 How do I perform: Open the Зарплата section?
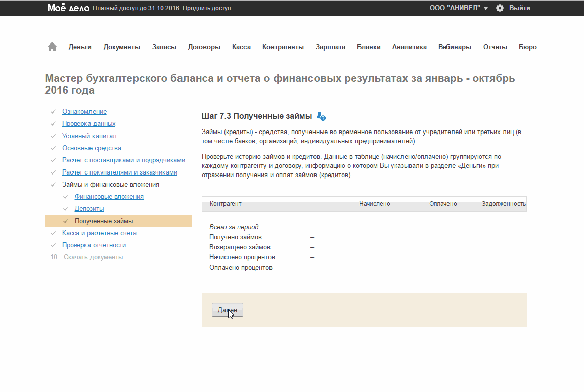click(330, 47)
